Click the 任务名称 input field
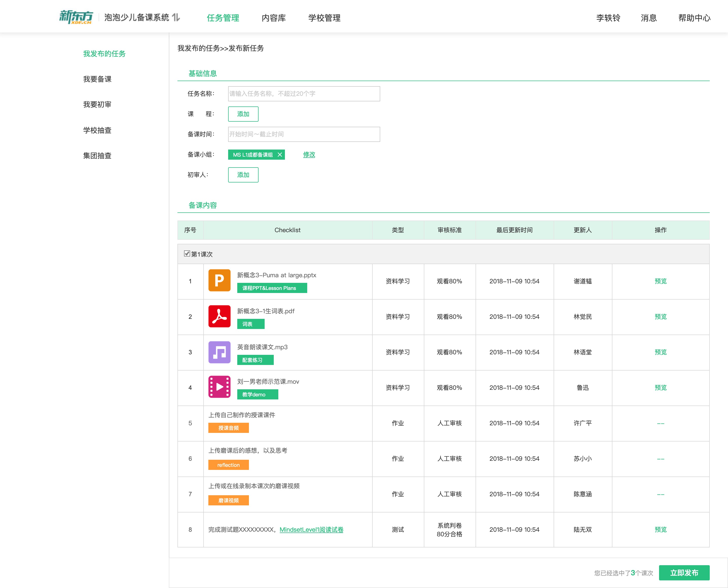This screenshot has height=588, width=728. click(304, 94)
